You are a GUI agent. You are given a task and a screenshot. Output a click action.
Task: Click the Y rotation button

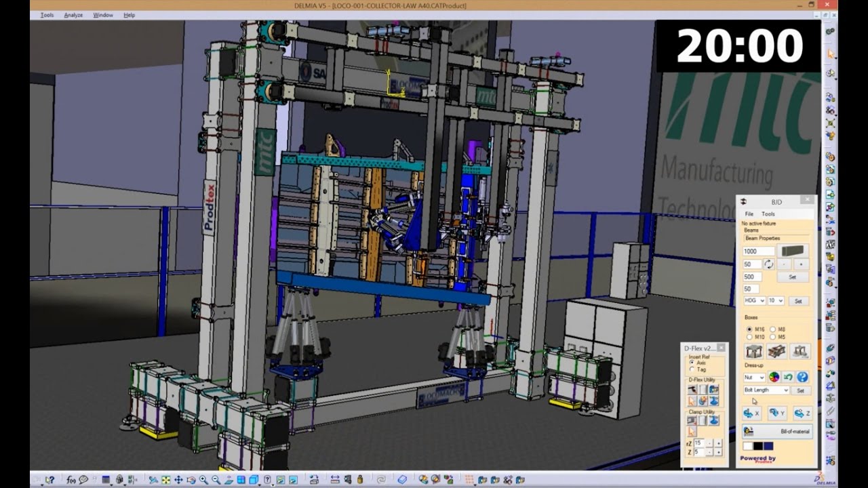(777, 413)
